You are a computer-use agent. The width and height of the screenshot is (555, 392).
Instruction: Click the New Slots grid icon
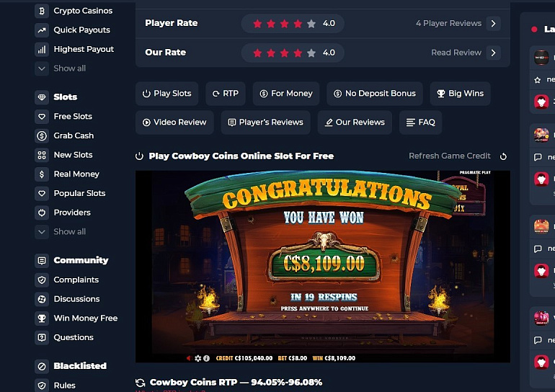click(x=42, y=155)
